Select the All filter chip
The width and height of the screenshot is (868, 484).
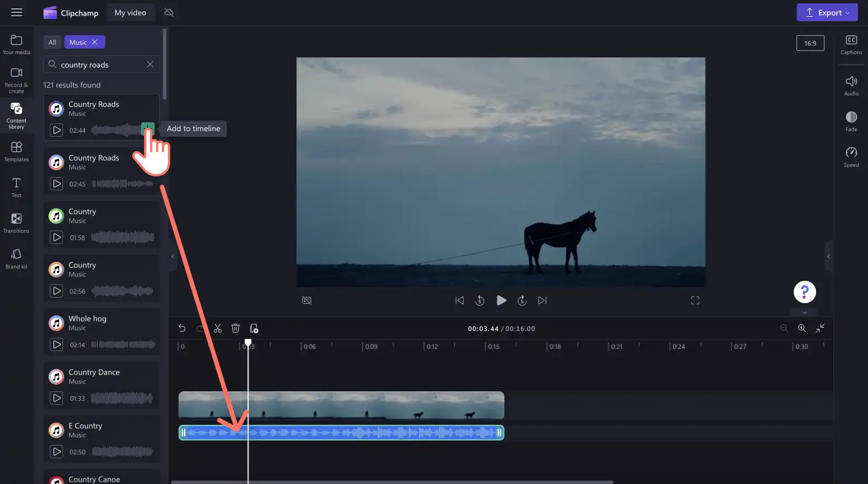pos(52,42)
